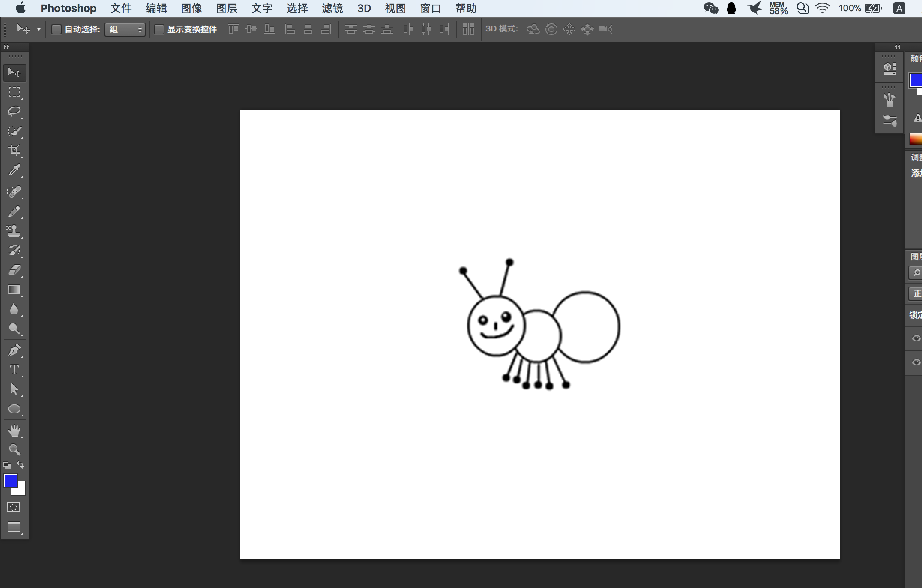The image size is (922, 588).
Task: Expand the toolbox with double arrow
Action: [x=6, y=47]
